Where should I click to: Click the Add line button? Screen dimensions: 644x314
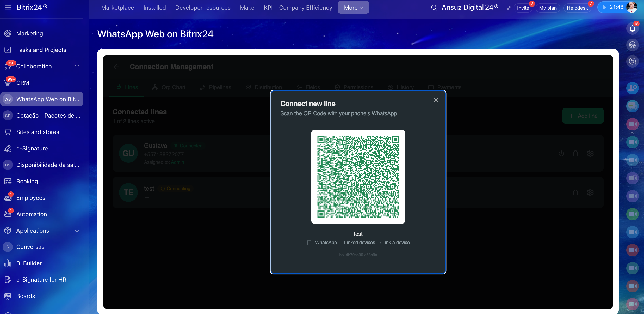[583, 116]
